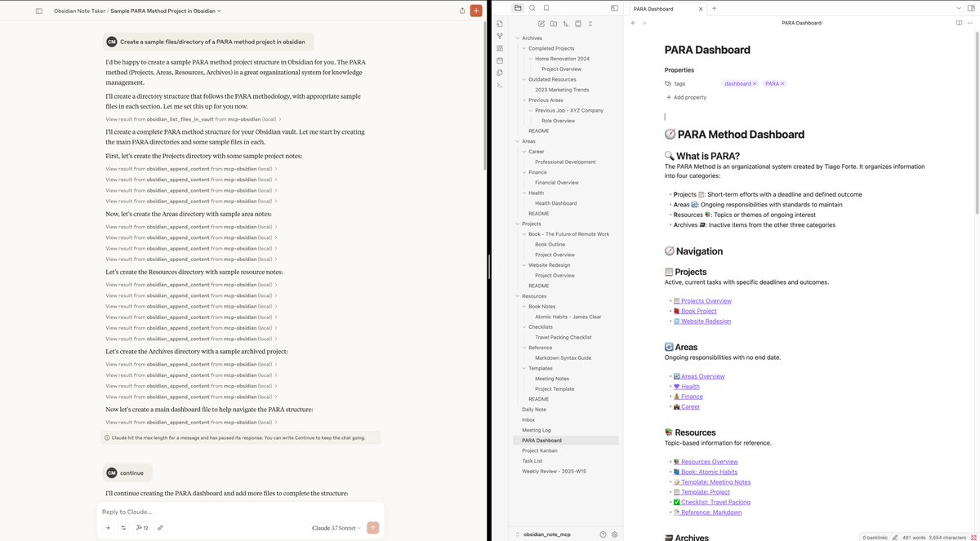Open more options menu for PARA Dashboard note
The image size is (980, 541).
(970, 23)
